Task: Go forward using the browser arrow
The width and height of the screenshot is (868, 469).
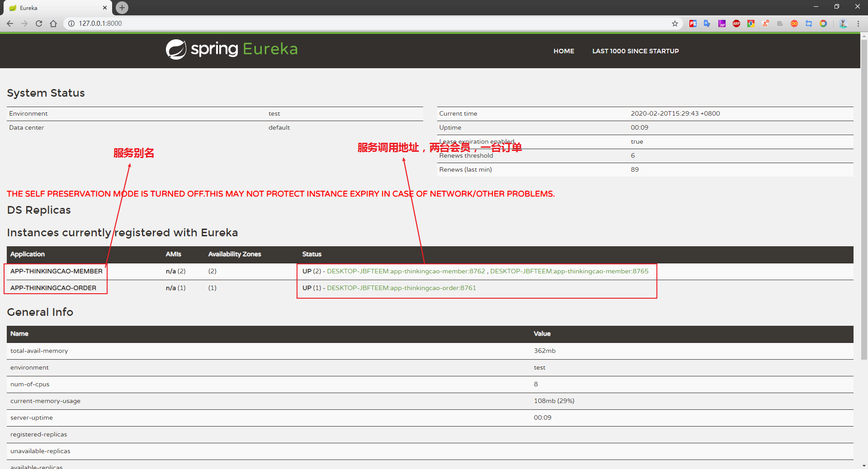Action: (x=24, y=23)
